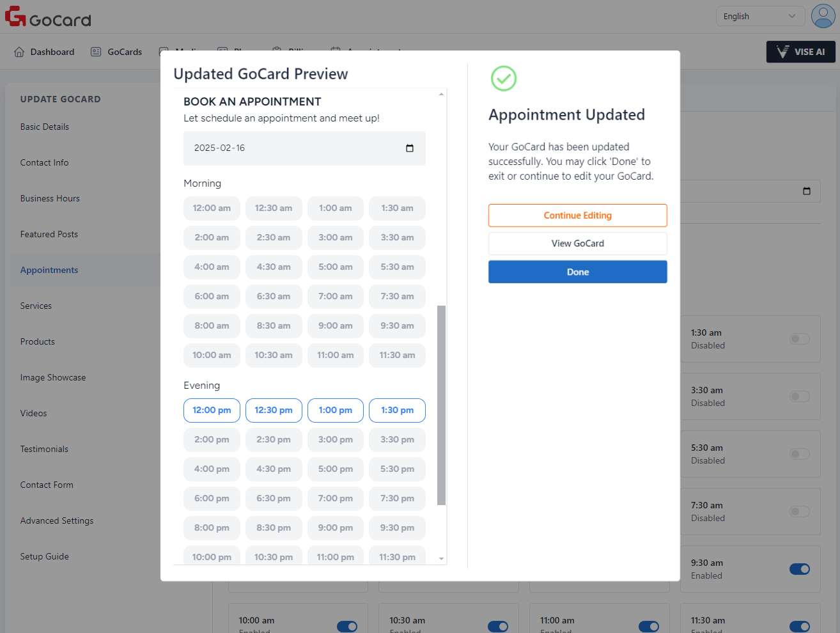Open the English language dropdown
Viewport: 840px width, 633px height.
[x=759, y=17]
